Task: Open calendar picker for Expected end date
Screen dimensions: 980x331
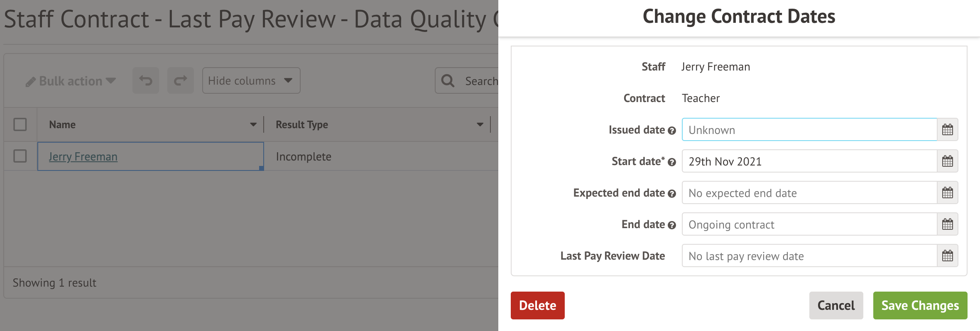Action: pyautogui.click(x=947, y=193)
